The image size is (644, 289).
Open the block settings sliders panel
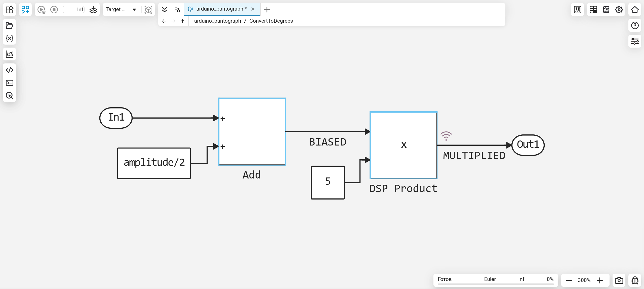[635, 41]
